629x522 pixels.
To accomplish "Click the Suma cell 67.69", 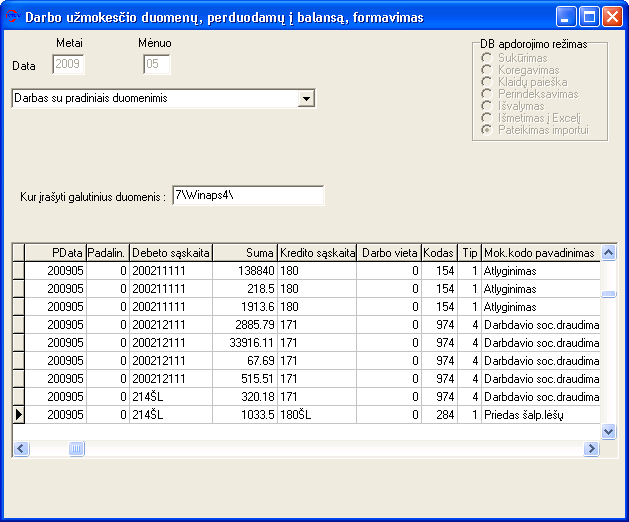I will pyautogui.click(x=245, y=361).
